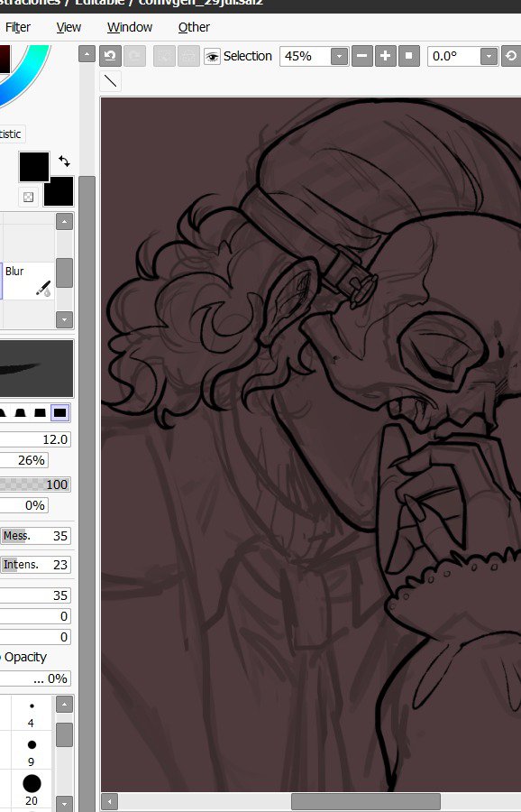Click the greyed-out deselect icon

[x=164, y=56]
